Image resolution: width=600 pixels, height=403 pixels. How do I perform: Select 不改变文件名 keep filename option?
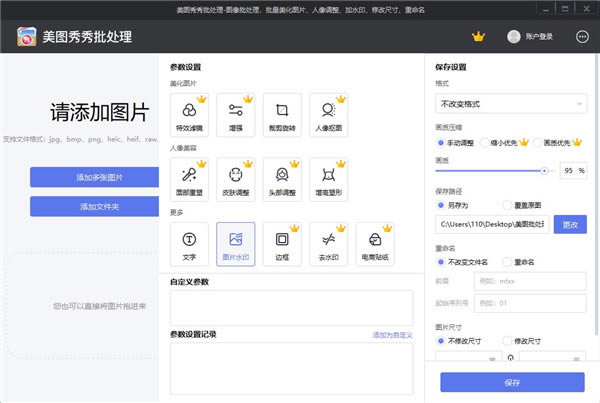[x=463, y=262]
